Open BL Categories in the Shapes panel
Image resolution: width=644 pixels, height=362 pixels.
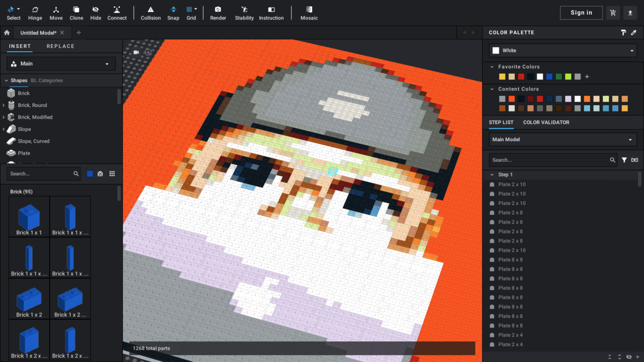point(47,80)
